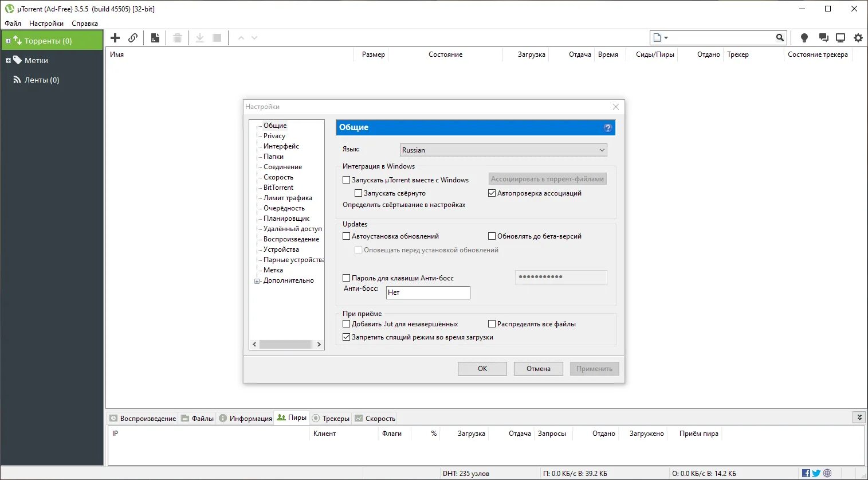868x480 pixels.
Task: Click the Применить button
Action: point(594,368)
